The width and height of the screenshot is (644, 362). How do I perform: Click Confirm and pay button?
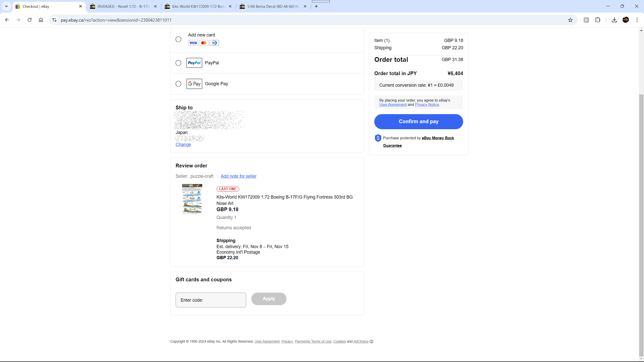tap(419, 121)
